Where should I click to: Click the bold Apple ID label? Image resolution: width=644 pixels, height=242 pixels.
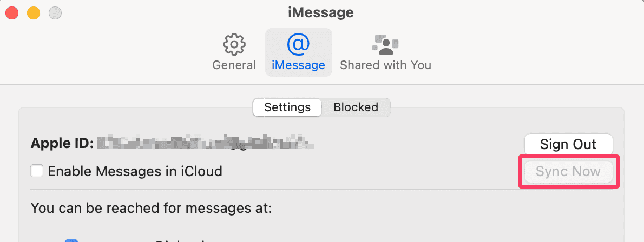pos(62,144)
